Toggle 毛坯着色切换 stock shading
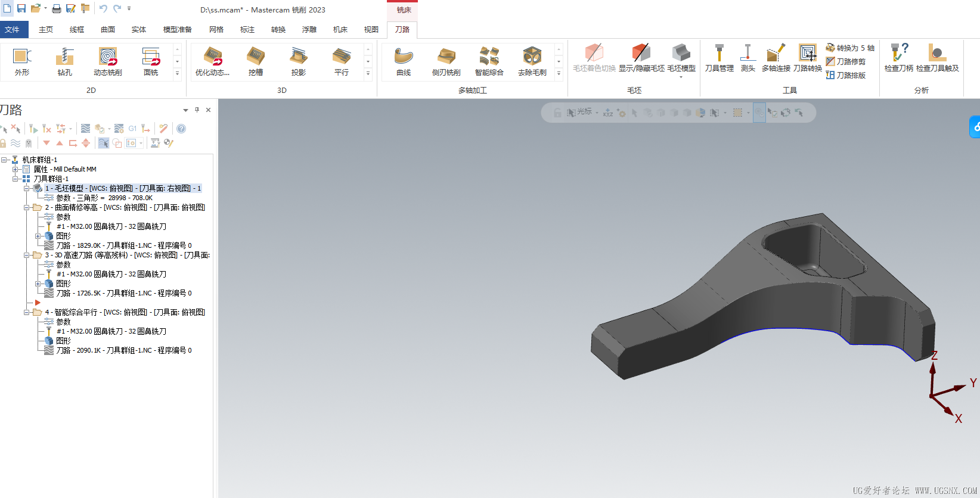The image size is (980, 498). click(x=594, y=58)
